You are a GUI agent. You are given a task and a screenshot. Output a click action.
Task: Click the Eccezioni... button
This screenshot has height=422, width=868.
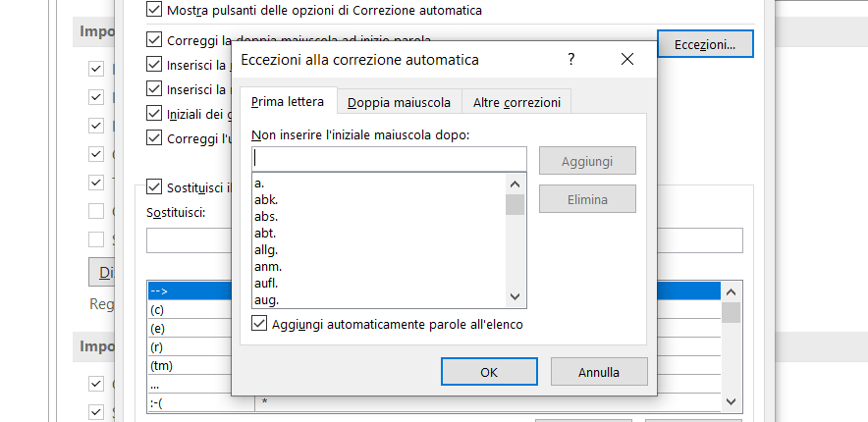pos(705,44)
